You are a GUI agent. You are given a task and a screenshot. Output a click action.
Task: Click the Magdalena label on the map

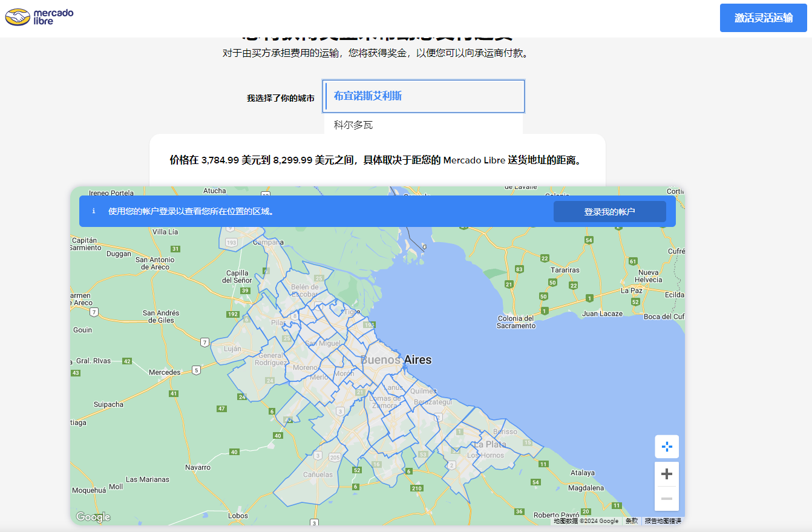[586, 488]
